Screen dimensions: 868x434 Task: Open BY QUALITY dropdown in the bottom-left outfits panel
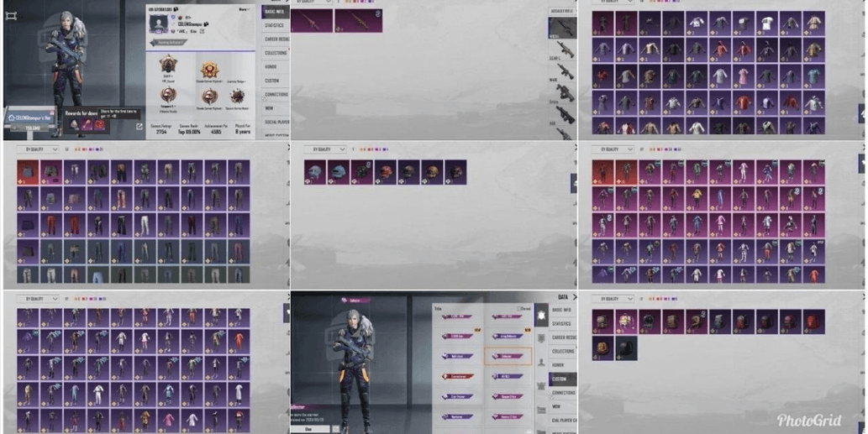(x=38, y=299)
